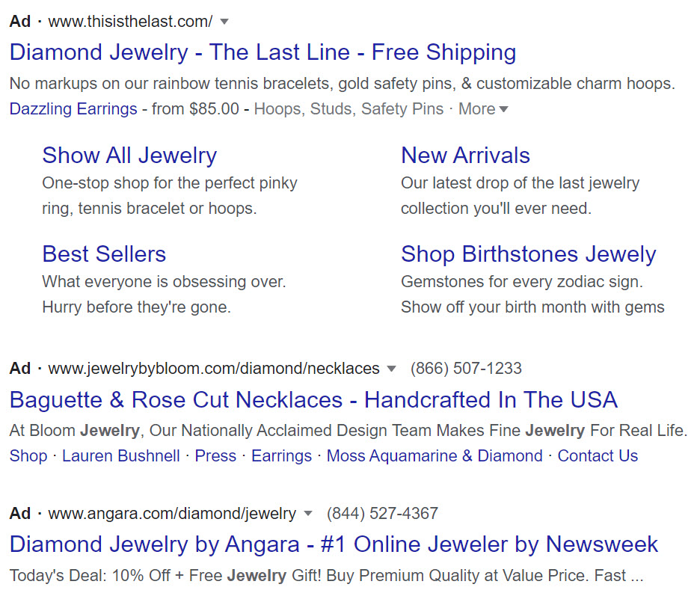Viewport: 700px width, 605px height.
Task: Click dropdown arrow beside jewelrybybloom.com URL
Action: click(x=391, y=369)
